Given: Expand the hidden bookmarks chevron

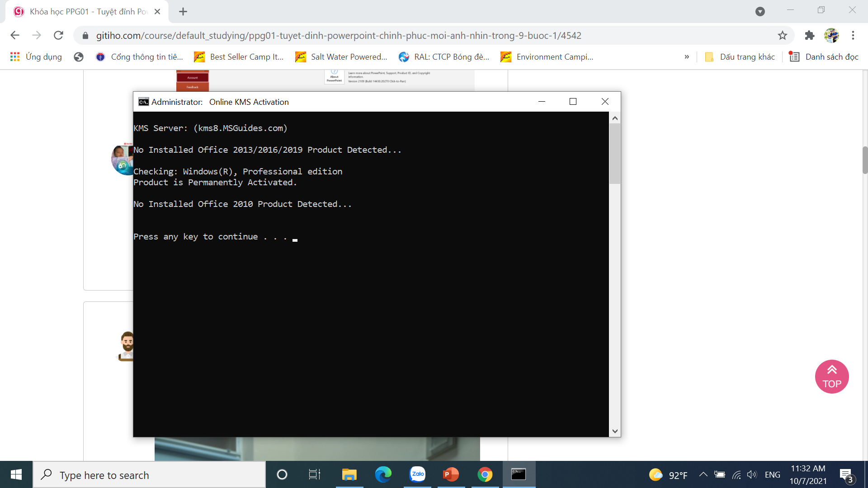Looking at the screenshot, I should 687,56.
